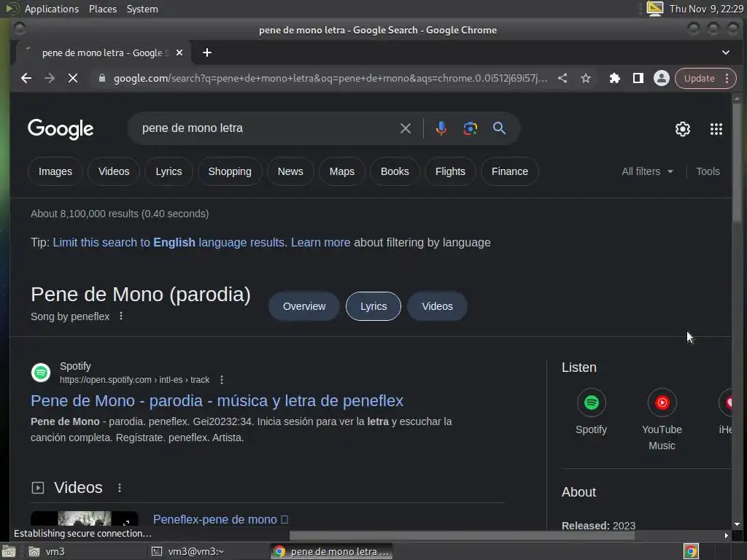Switch to the song Overview tab
Viewport: 747px width, 560px height.
[x=304, y=306]
